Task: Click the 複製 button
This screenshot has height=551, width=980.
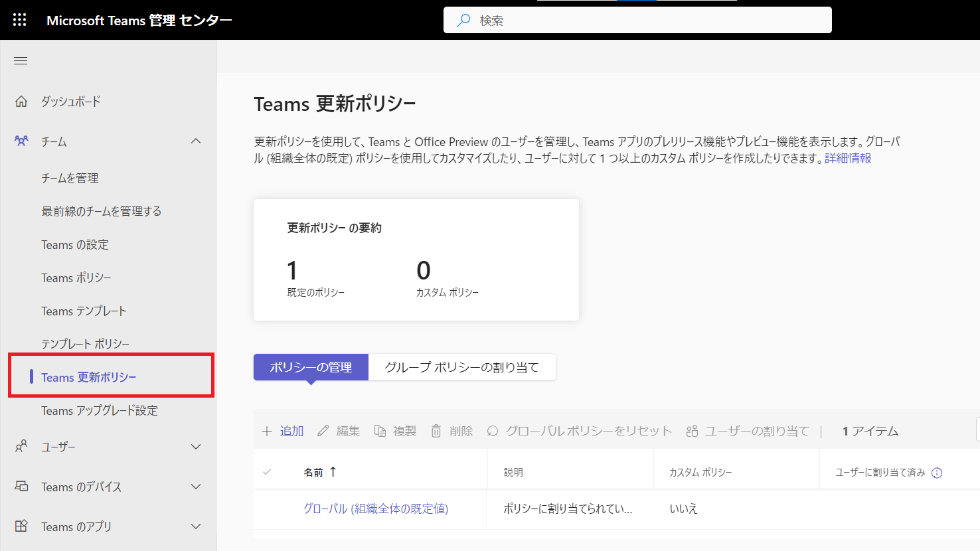Action: [395, 432]
